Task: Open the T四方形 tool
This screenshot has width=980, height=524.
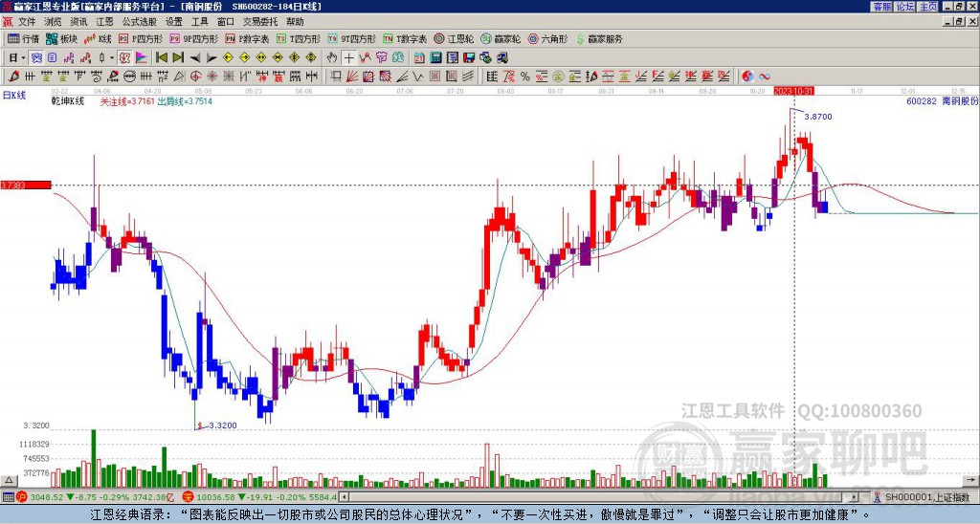Action: [x=299, y=39]
